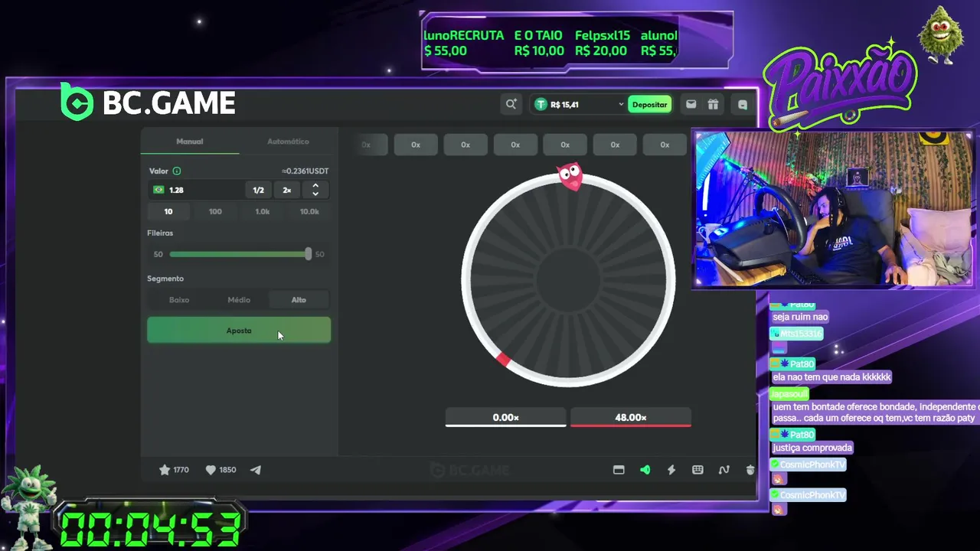Toggle theatre mode icon in game footer

pyautogui.click(x=619, y=470)
